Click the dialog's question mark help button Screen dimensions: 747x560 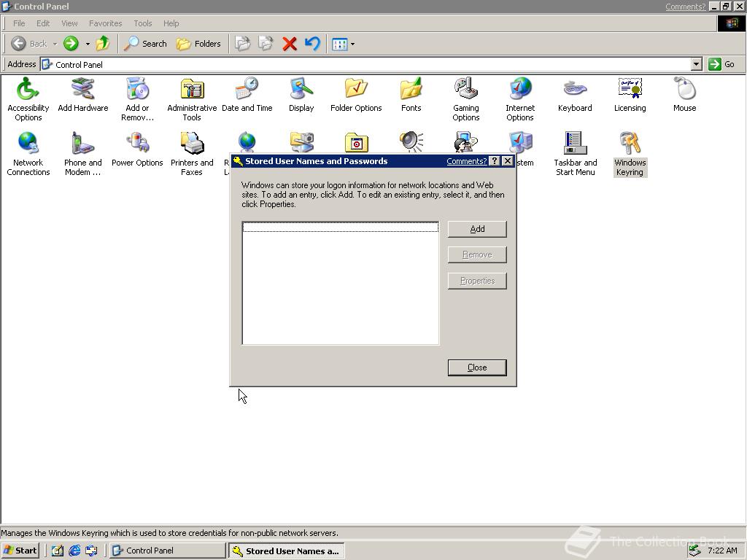tap(495, 161)
